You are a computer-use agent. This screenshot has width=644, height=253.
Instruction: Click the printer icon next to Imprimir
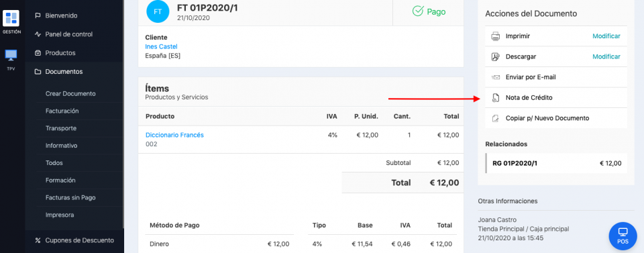tap(495, 36)
